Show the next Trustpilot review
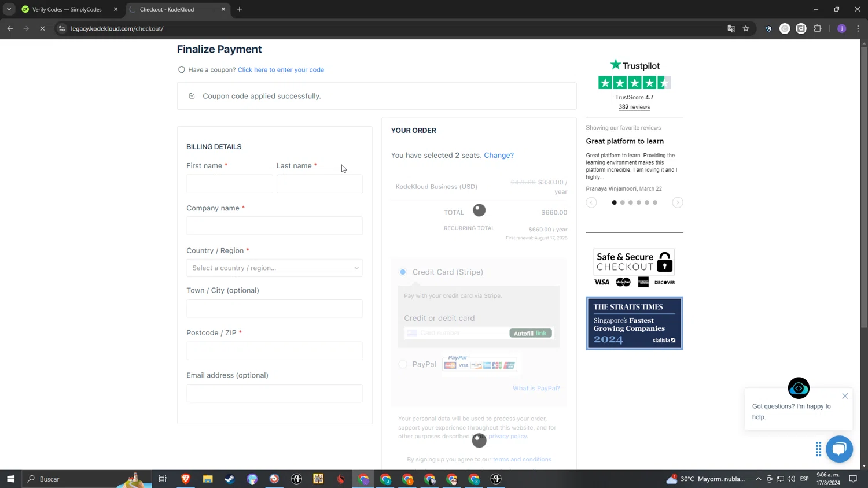Screen dimensions: 868x488 point(678,202)
